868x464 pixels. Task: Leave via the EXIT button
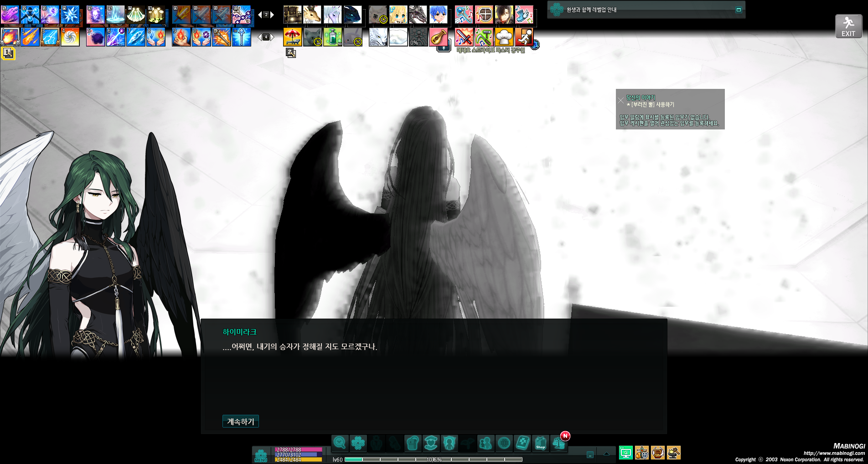[848, 26]
